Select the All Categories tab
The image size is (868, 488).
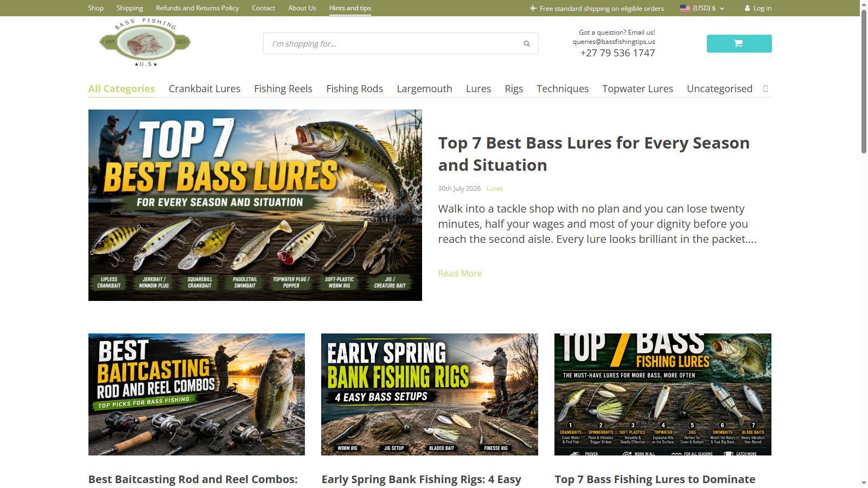122,88
